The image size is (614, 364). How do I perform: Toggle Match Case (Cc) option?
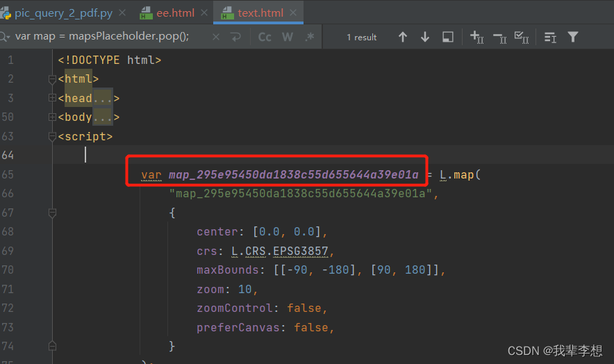pyautogui.click(x=265, y=37)
